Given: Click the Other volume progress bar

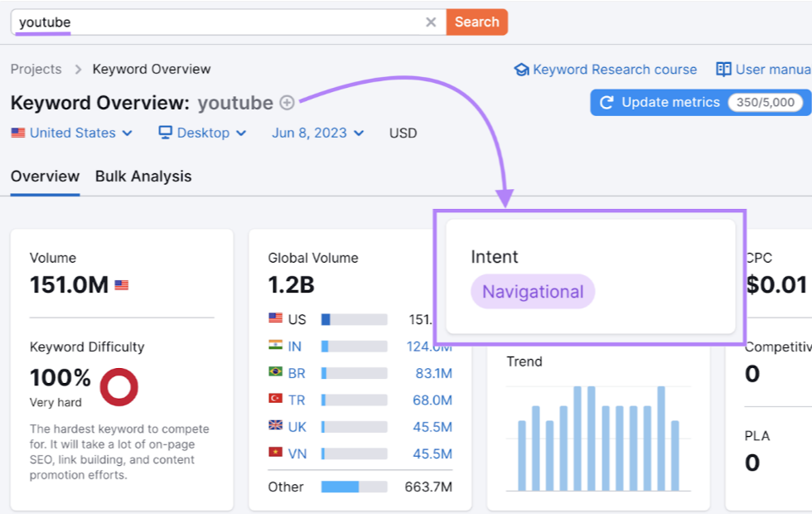Looking at the screenshot, I should click(x=355, y=487).
